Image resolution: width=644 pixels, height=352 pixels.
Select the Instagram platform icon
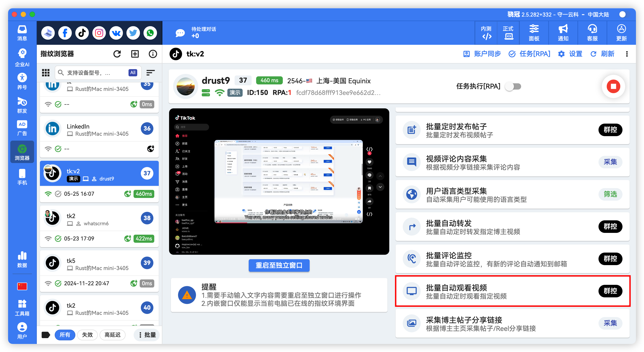pos(99,33)
